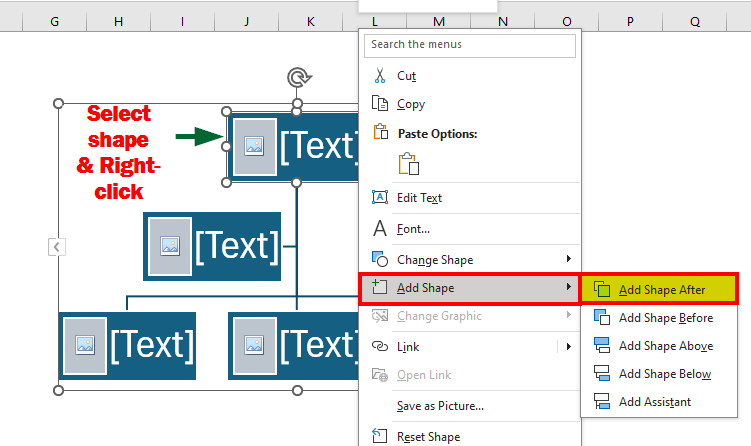Click the Add Shape Below icon

(602, 373)
